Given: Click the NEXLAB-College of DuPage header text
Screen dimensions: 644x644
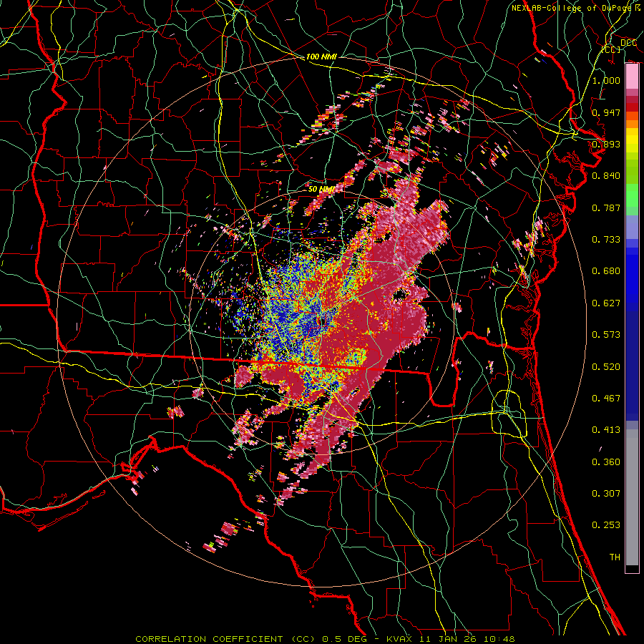Looking at the screenshot, I should [x=571, y=8].
